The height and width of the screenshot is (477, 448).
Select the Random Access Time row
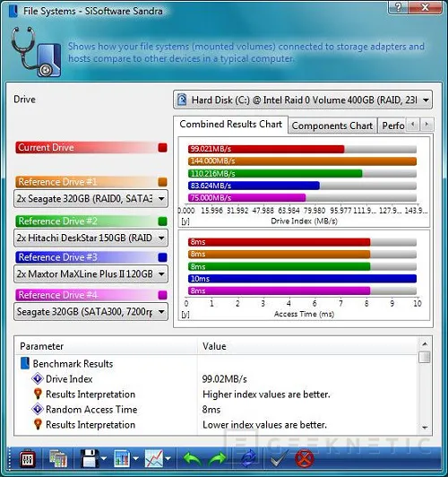[216, 409]
